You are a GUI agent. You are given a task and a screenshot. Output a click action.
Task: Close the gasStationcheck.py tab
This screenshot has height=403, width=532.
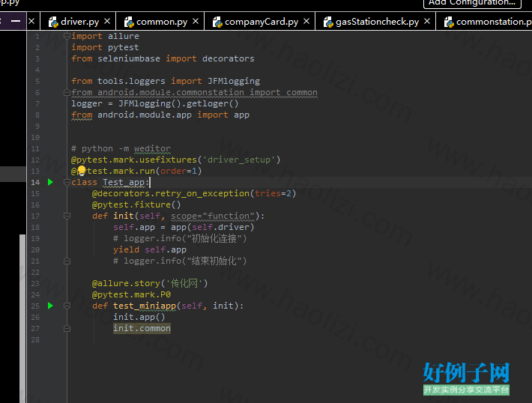[x=427, y=21]
